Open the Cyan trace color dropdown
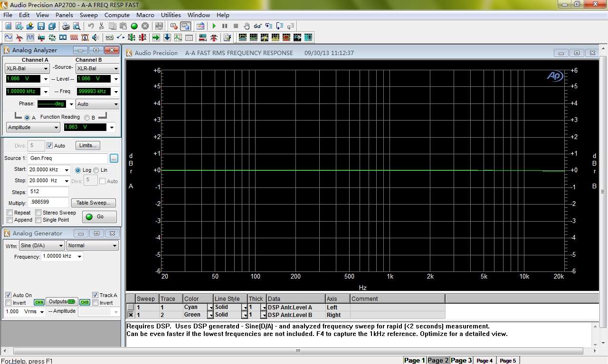Viewport: 608px width, 364px height. 210,308
